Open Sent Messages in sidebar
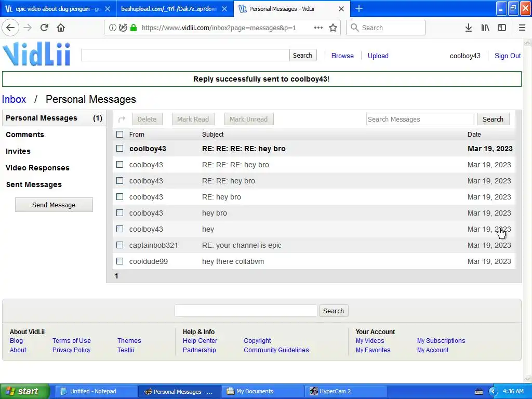This screenshot has height=399, width=532. pyautogui.click(x=34, y=184)
